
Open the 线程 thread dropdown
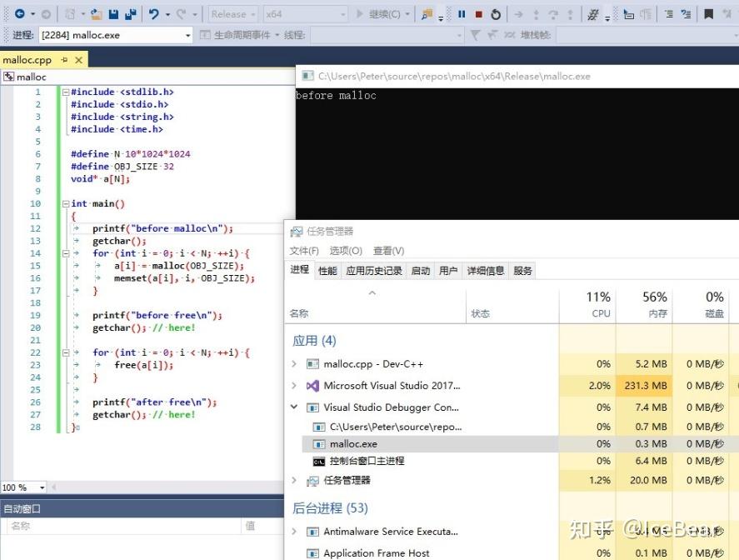coord(387,35)
